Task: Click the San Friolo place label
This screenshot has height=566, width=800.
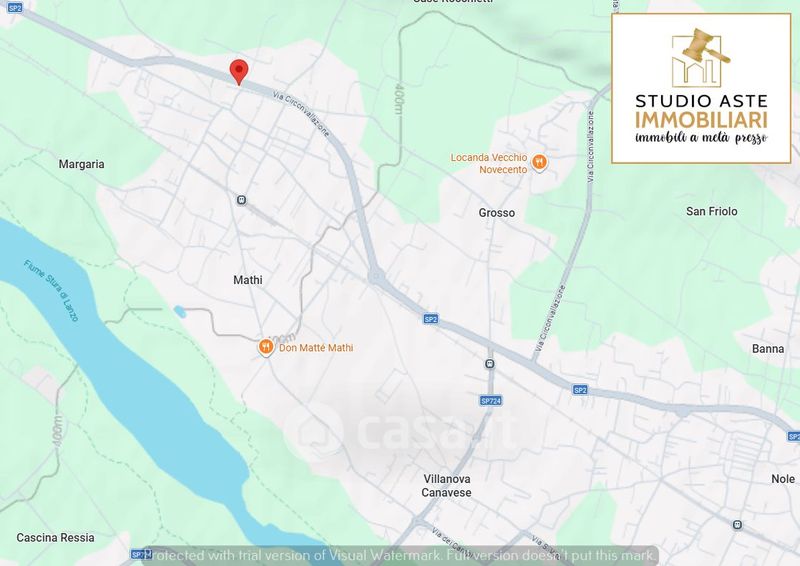Action: tap(712, 211)
